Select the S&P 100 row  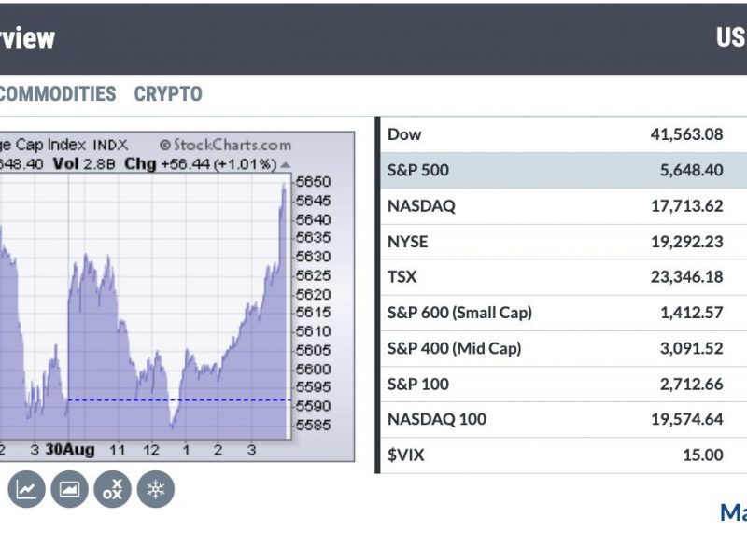[x=564, y=384]
